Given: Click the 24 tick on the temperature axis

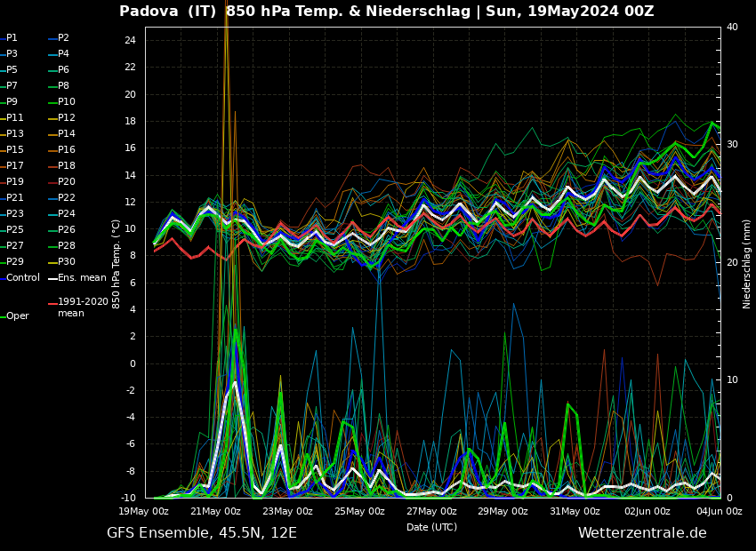Looking at the screenshot, I should pos(130,41).
